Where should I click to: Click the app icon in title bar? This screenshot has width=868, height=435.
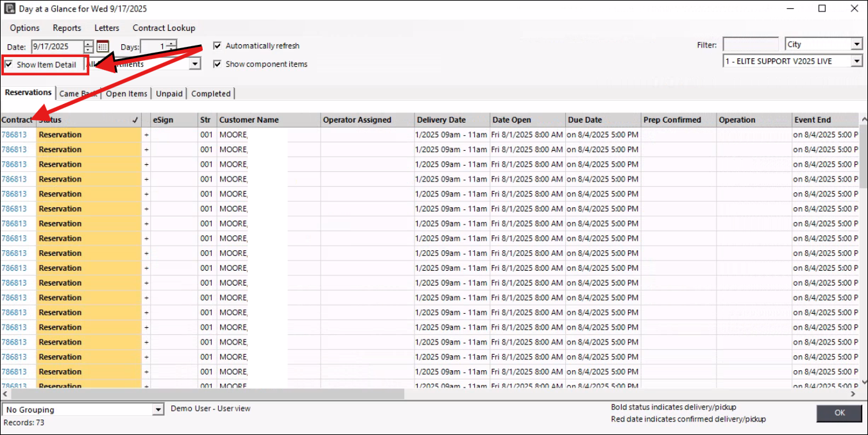[x=9, y=9]
